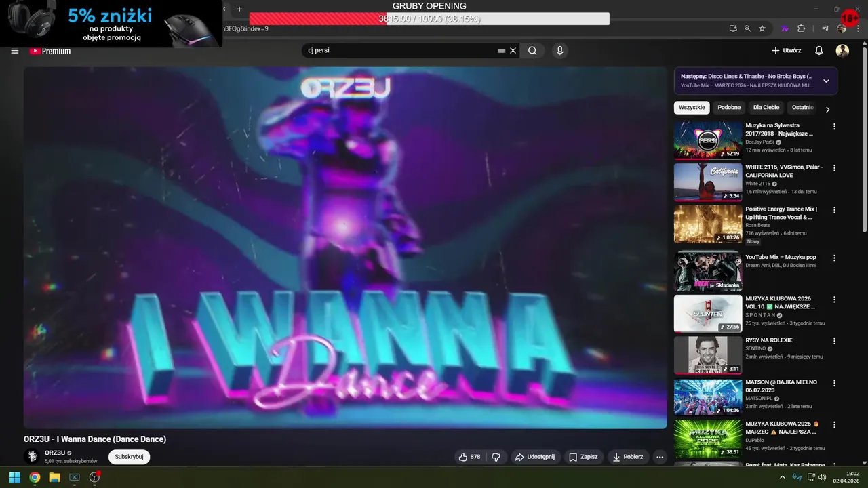The width and height of the screenshot is (868, 488).
Task: Open taskbar app icon with red badge
Action: 95,477
